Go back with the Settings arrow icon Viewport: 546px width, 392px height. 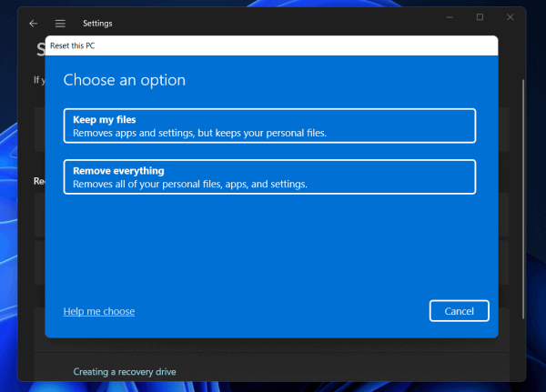point(34,24)
